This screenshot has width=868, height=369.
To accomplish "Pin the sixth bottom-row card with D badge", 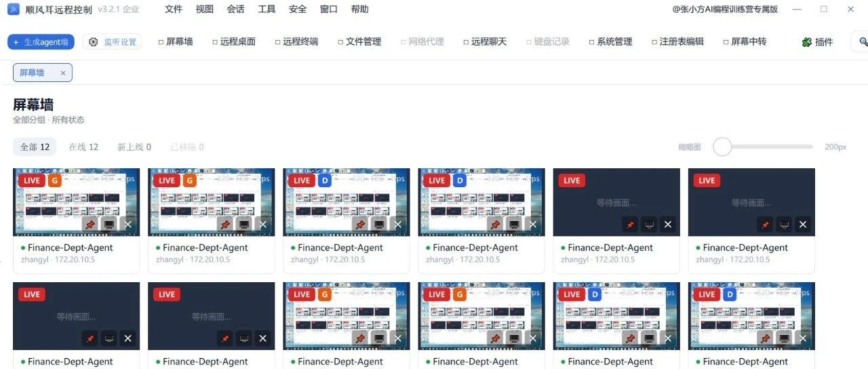I will [765, 338].
